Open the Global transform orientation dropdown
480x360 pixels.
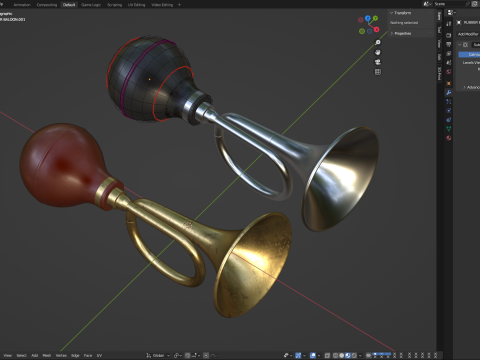(158, 355)
